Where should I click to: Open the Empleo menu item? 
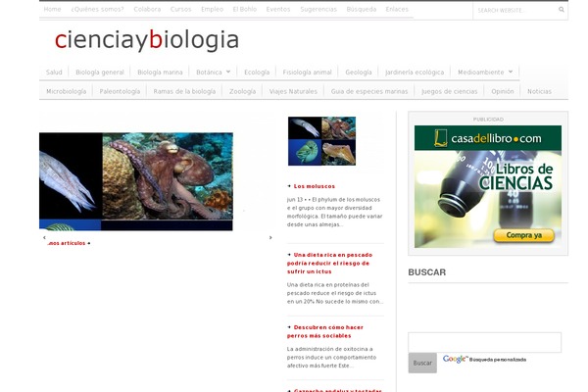pyautogui.click(x=212, y=9)
